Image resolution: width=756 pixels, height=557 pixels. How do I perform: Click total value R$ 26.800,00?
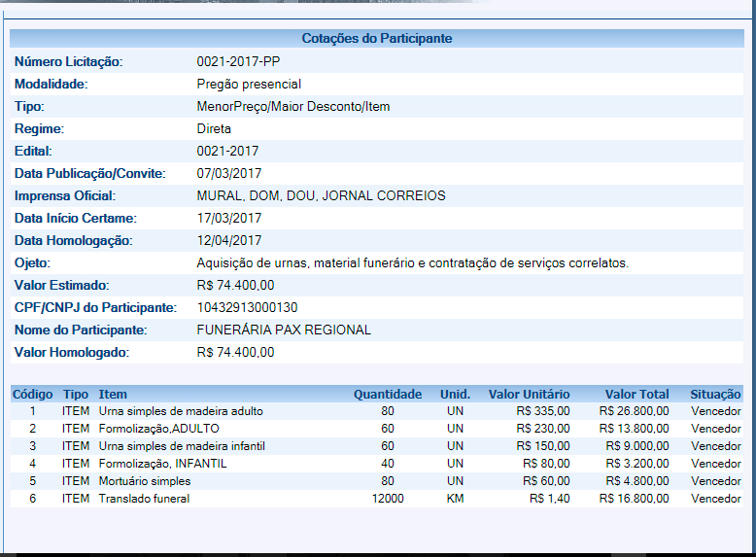[x=634, y=411]
